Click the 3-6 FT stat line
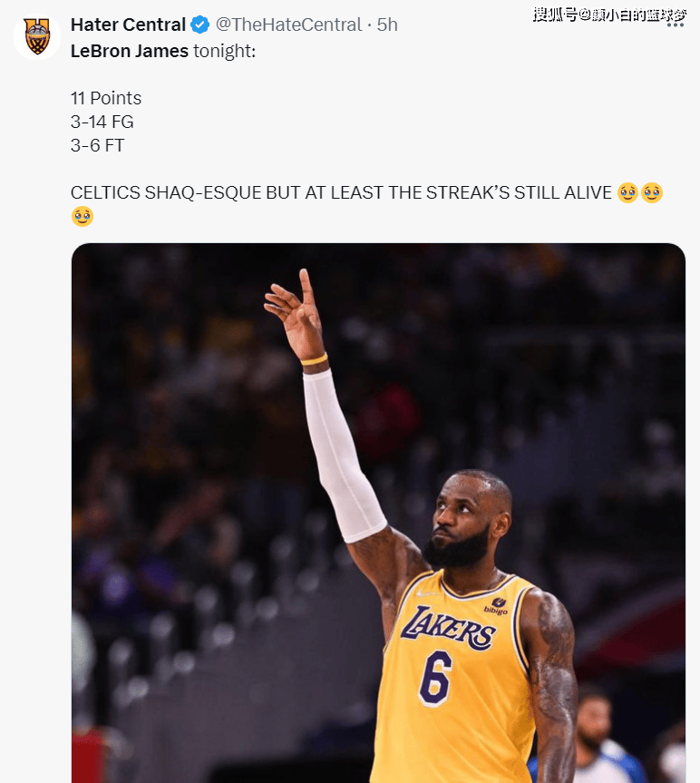Screen dimensions: 700x783 click(x=97, y=145)
